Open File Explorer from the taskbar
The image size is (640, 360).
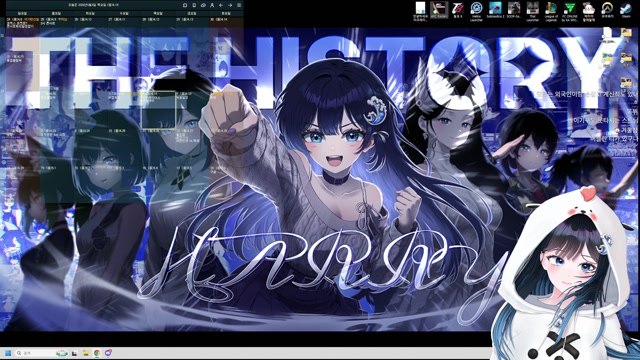(x=86, y=353)
